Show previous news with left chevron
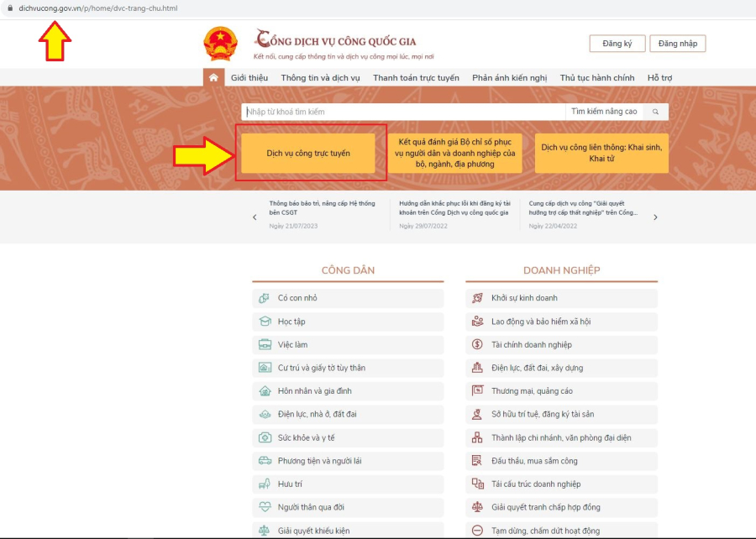This screenshot has width=756, height=539. (255, 217)
